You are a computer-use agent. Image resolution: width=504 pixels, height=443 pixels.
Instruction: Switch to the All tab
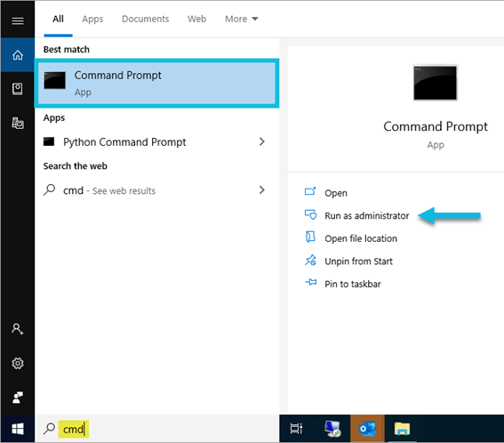point(58,19)
